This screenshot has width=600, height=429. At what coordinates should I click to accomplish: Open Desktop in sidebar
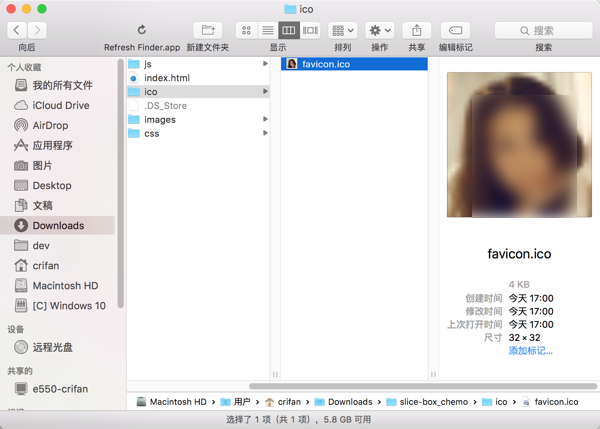57,186
